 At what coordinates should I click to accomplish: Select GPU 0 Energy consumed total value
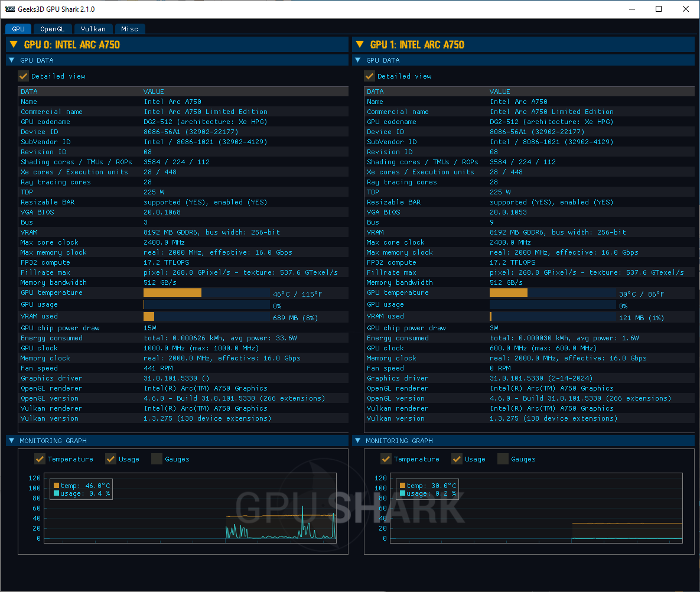(x=220, y=339)
